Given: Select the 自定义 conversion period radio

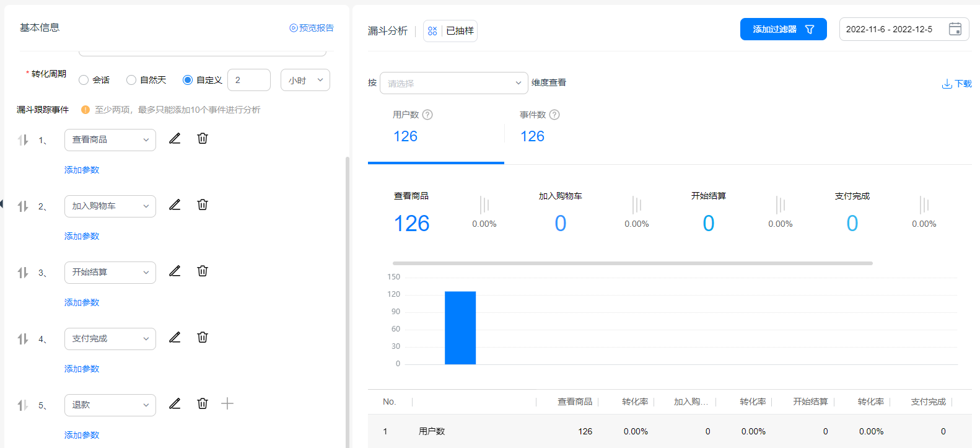Looking at the screenshot, I should [x=188, y=80].
